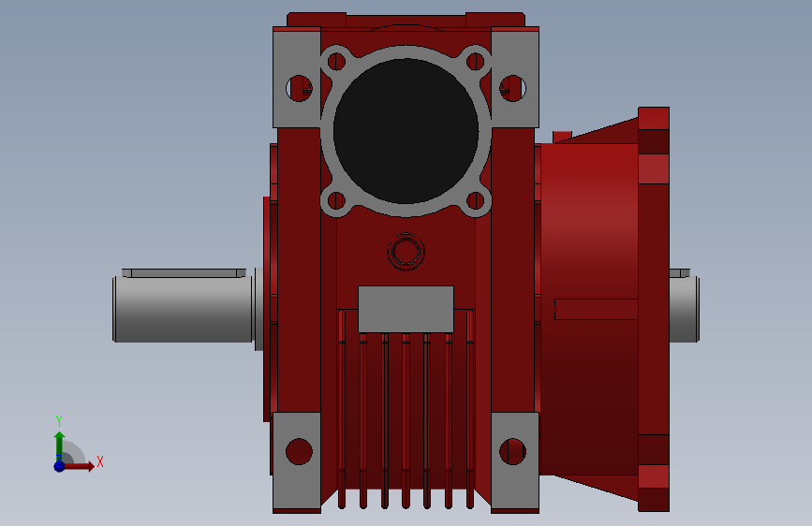Click the red 'X' axis label

100,461
